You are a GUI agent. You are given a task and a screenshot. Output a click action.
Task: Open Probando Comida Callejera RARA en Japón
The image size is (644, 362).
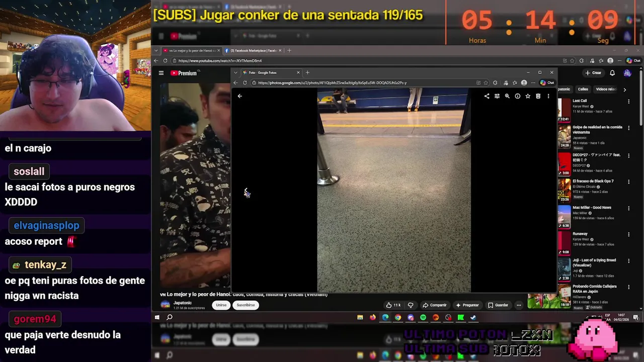click(x=595, y=289)
